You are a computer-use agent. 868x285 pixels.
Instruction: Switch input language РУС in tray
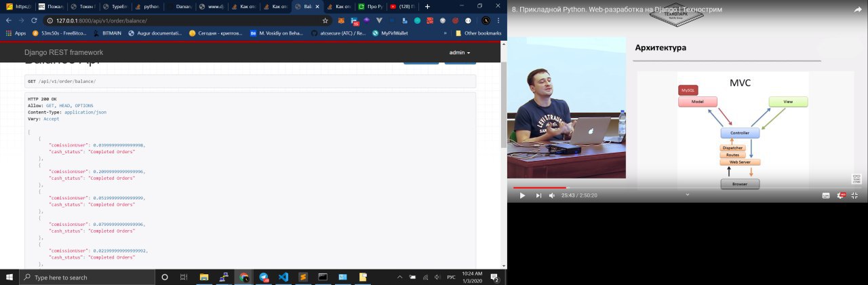(452, 277)
